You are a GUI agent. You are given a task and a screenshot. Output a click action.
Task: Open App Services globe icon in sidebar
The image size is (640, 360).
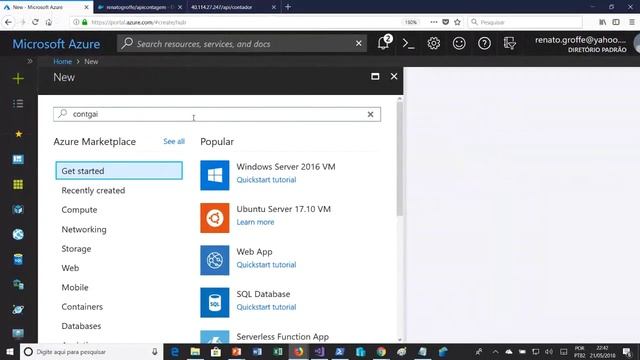click(18, 234)
